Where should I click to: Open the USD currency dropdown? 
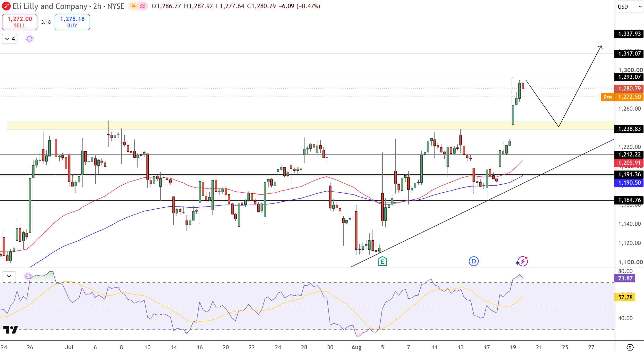coord(629,7)
